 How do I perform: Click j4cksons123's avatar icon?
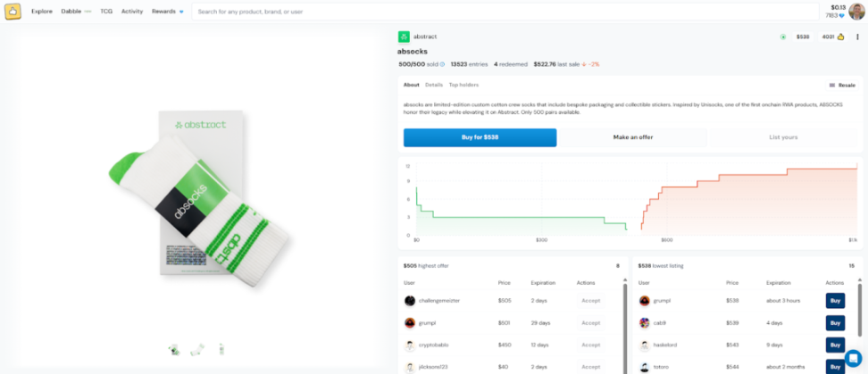click(410, 367)
